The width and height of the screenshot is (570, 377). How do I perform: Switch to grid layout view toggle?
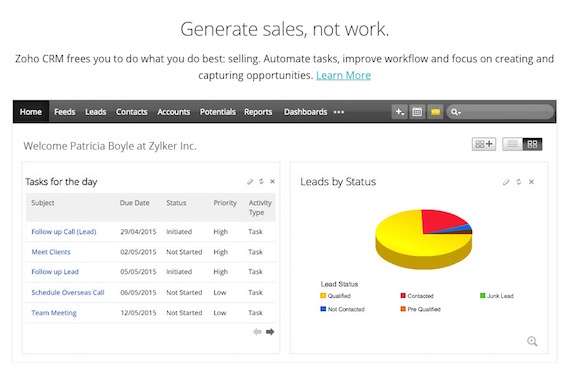click(532, 144)
